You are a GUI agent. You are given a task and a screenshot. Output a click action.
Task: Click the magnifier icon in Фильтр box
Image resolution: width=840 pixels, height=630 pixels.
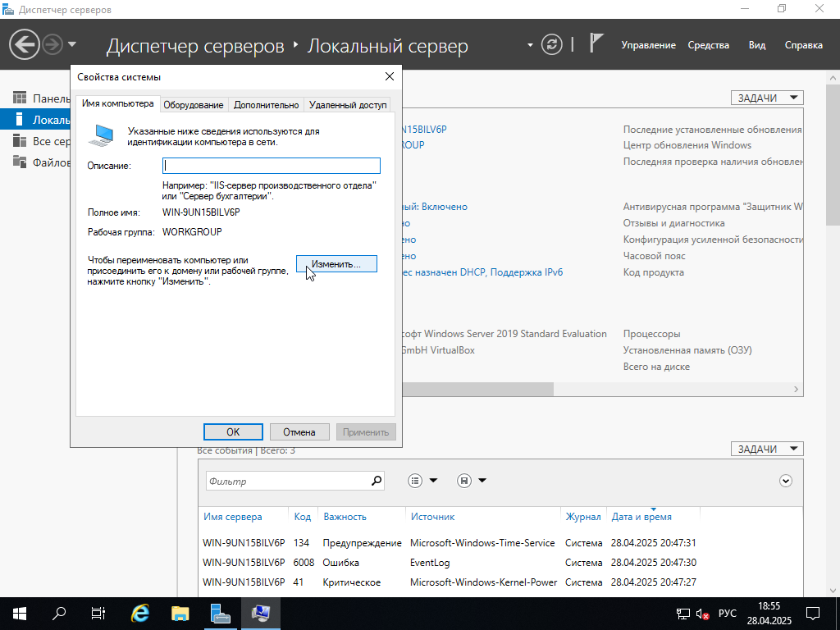pos(377,481)
